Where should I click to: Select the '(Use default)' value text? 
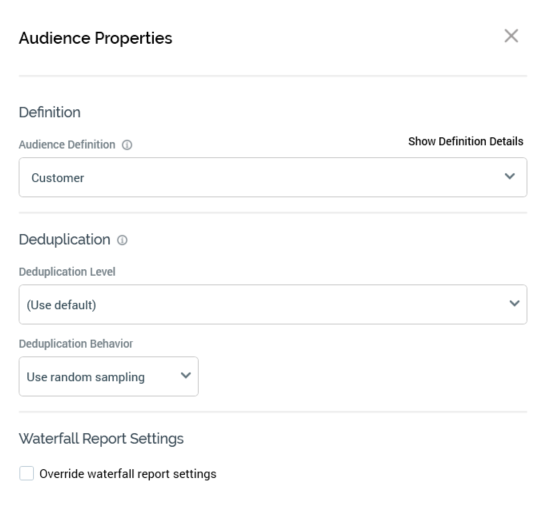61,305
